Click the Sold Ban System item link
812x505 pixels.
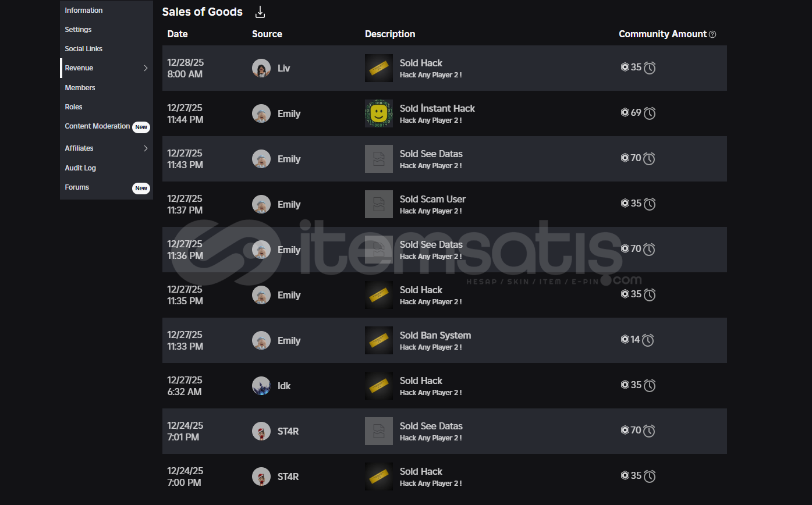(435, 336)
